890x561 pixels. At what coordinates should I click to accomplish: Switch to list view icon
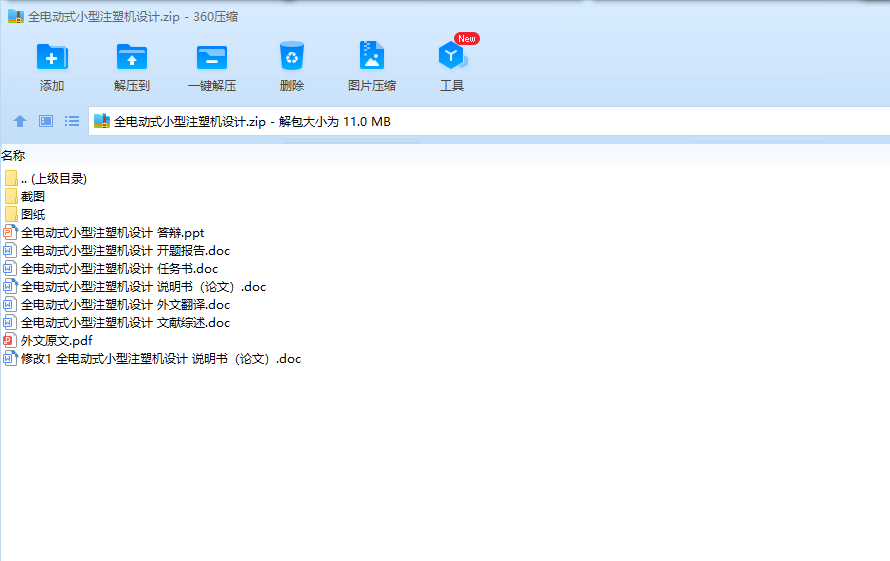[x=72, y=121]
